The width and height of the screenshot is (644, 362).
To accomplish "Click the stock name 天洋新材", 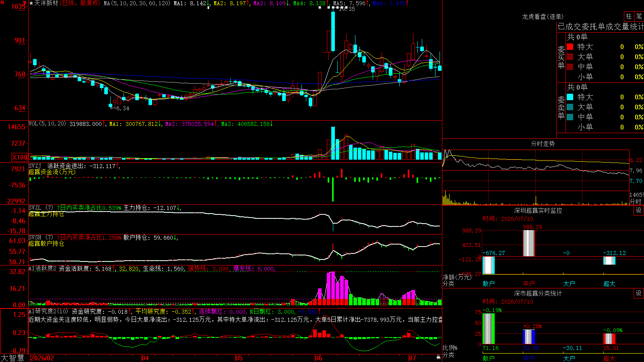I will point(46,3).
